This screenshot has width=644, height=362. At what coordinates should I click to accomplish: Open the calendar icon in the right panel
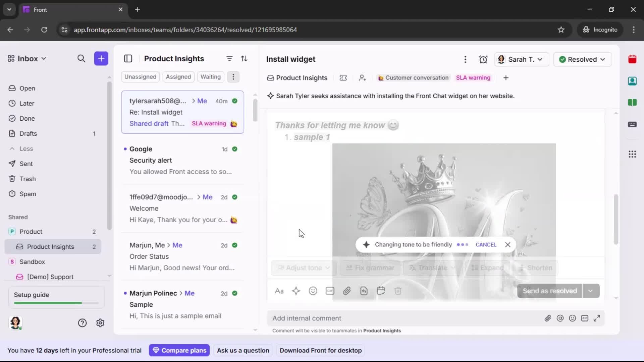(632, 59)
